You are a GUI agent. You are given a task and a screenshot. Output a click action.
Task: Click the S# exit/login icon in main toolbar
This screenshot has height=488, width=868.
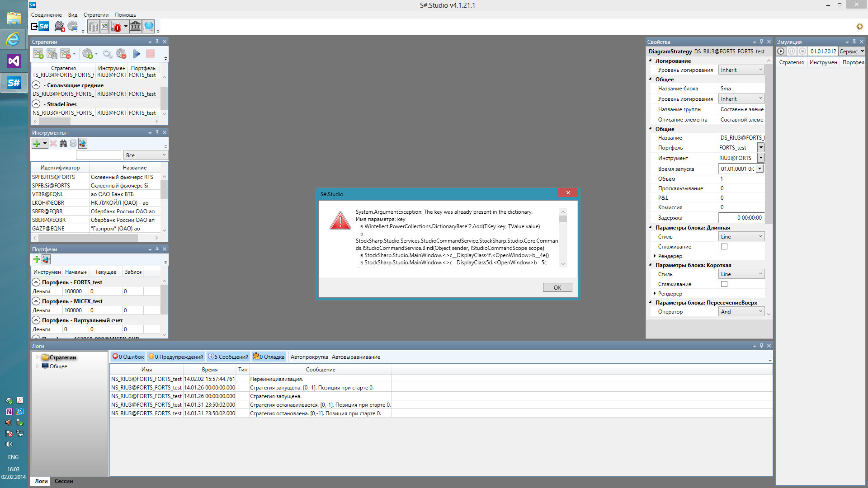click(x=40, y=26)
